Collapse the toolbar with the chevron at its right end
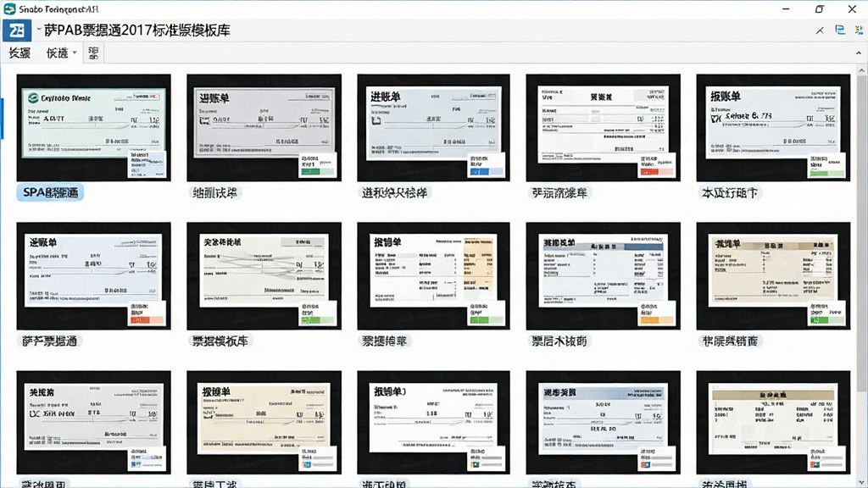 click(x=859, y=53)
